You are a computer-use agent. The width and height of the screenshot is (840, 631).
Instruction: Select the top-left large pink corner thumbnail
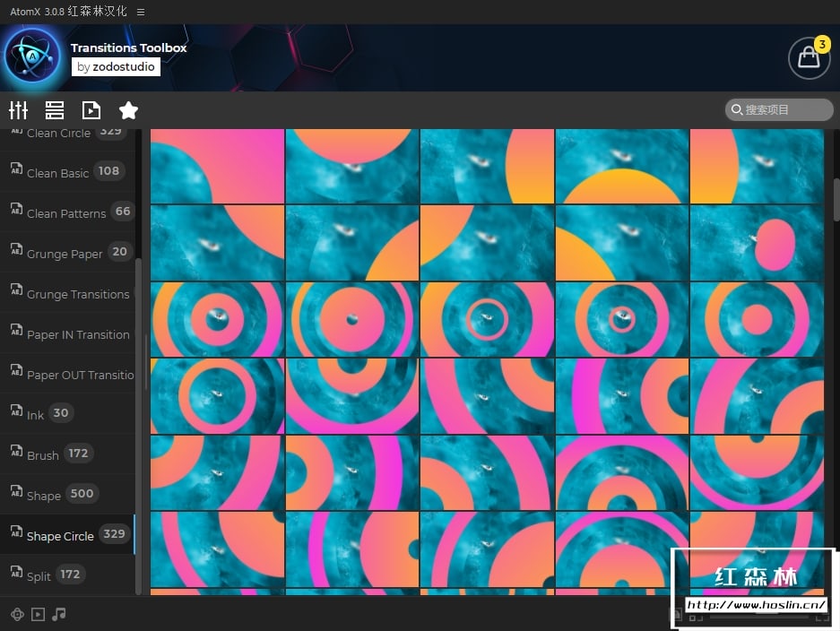point(218,166)
